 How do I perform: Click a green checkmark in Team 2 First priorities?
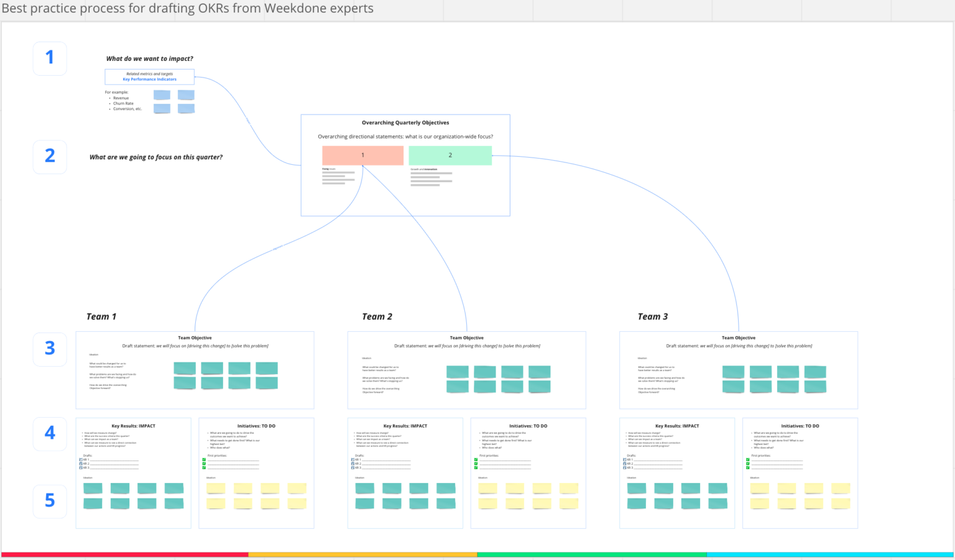coord(476,460)
